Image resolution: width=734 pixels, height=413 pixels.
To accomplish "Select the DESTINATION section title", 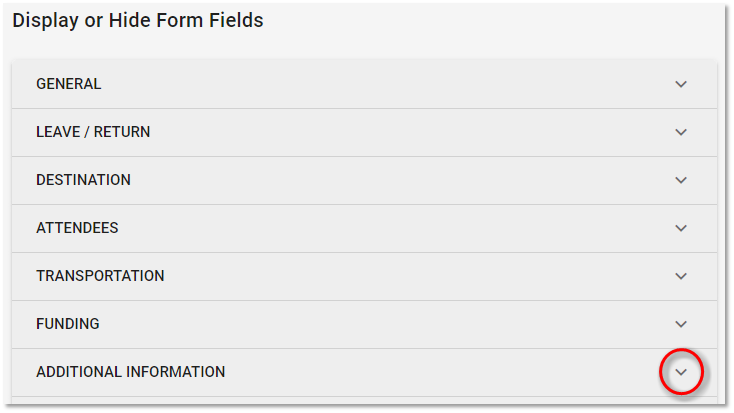I will pos(83,180).
